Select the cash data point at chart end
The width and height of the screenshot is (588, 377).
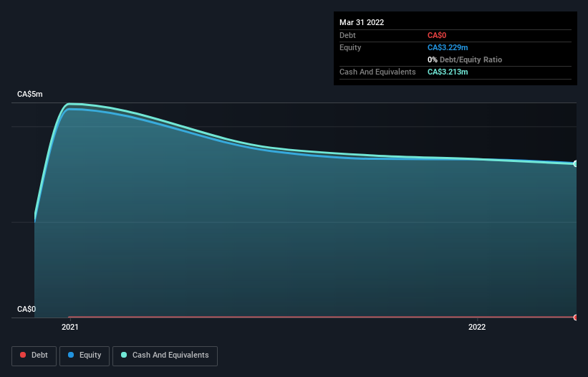pos(576,163)
